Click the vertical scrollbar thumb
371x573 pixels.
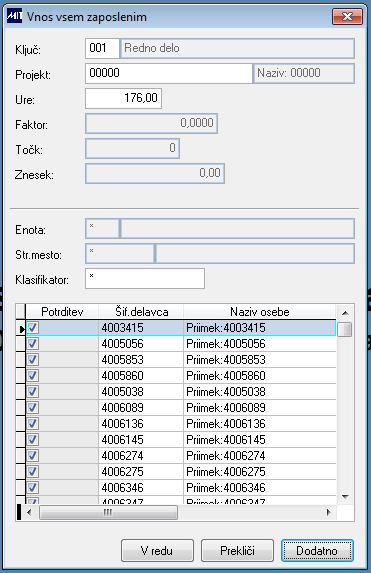[x=345, y=329]
